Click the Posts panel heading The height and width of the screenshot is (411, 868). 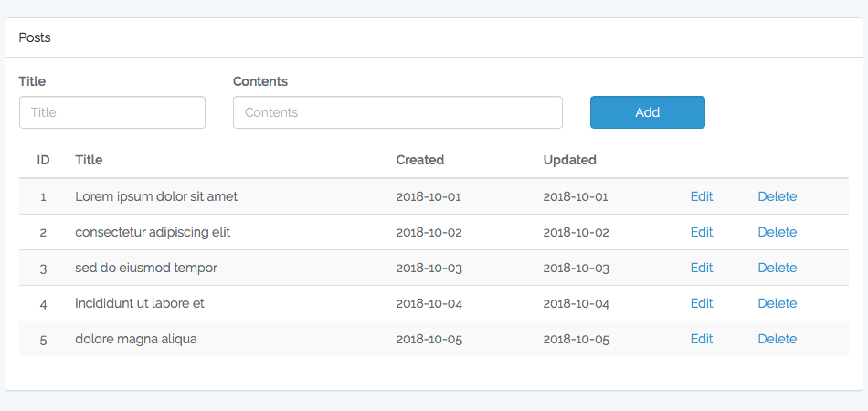click(x=35, y=37)
